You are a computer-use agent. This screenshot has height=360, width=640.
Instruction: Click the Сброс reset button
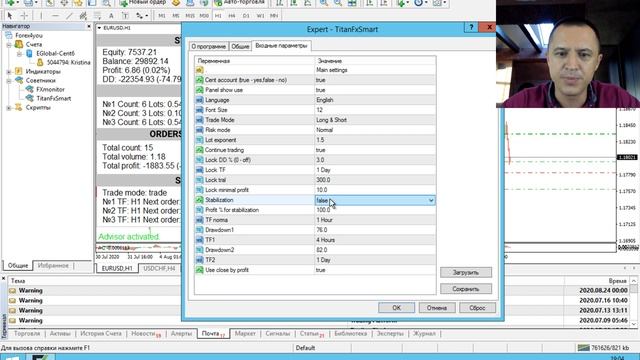pos(477,308)
